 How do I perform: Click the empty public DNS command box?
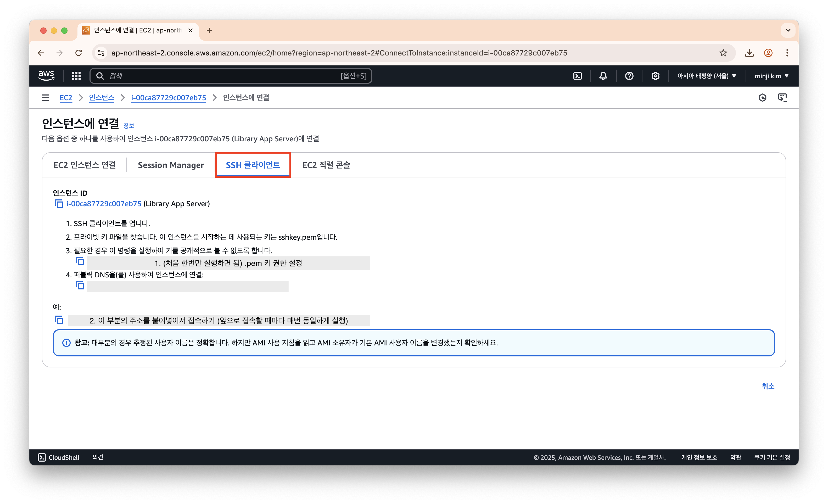click(x=188, y=286)
